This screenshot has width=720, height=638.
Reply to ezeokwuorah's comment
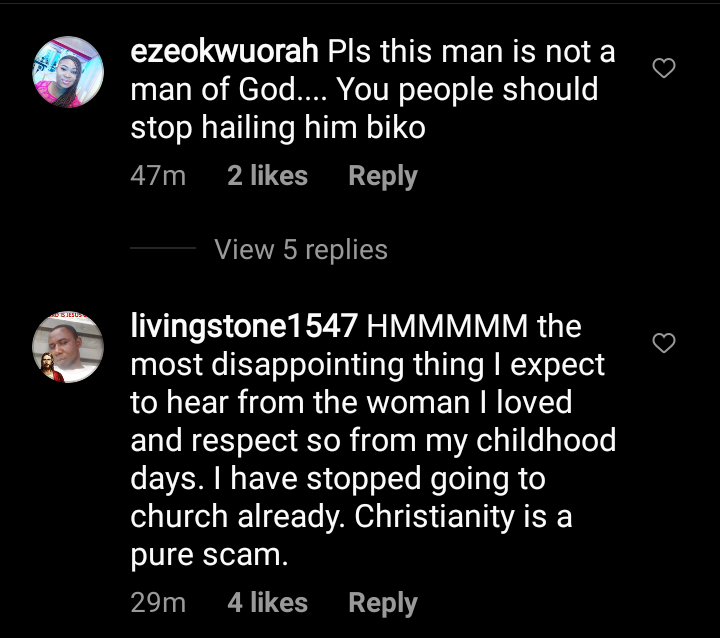click(x=383, y=176)
